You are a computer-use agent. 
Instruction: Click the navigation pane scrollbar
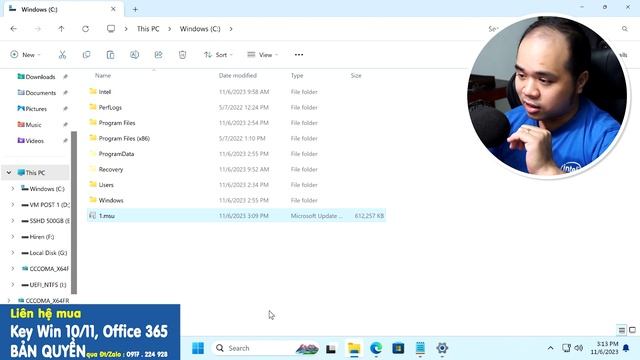tap(74, 212)
